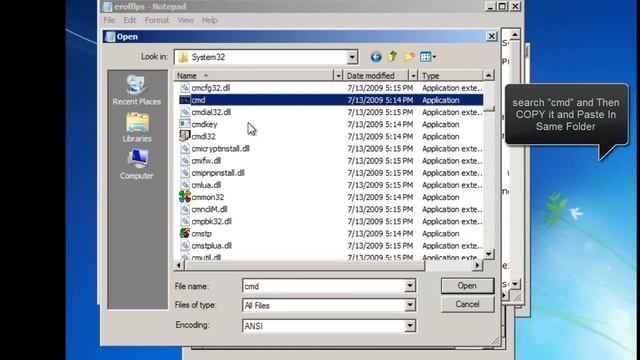This screenshot has width=640, height=360.
Task: Click horizontal scroll left arrow in file list
Action: 179,265
